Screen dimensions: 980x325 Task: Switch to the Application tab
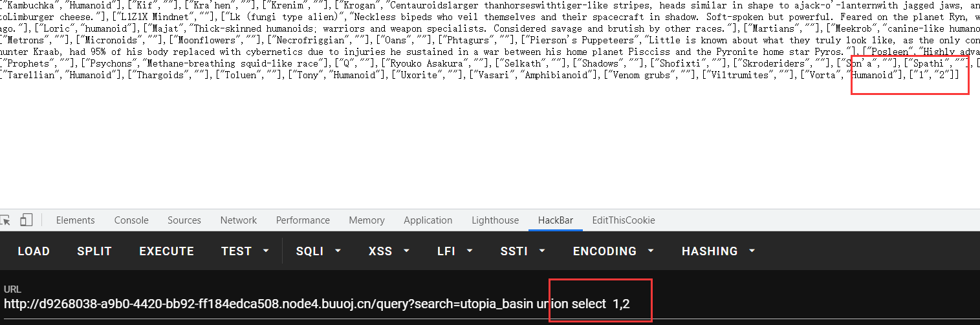428,220
